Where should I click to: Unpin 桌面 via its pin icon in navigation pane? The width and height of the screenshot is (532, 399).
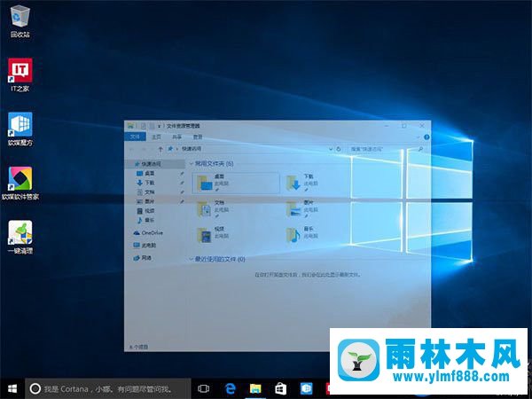182,174
